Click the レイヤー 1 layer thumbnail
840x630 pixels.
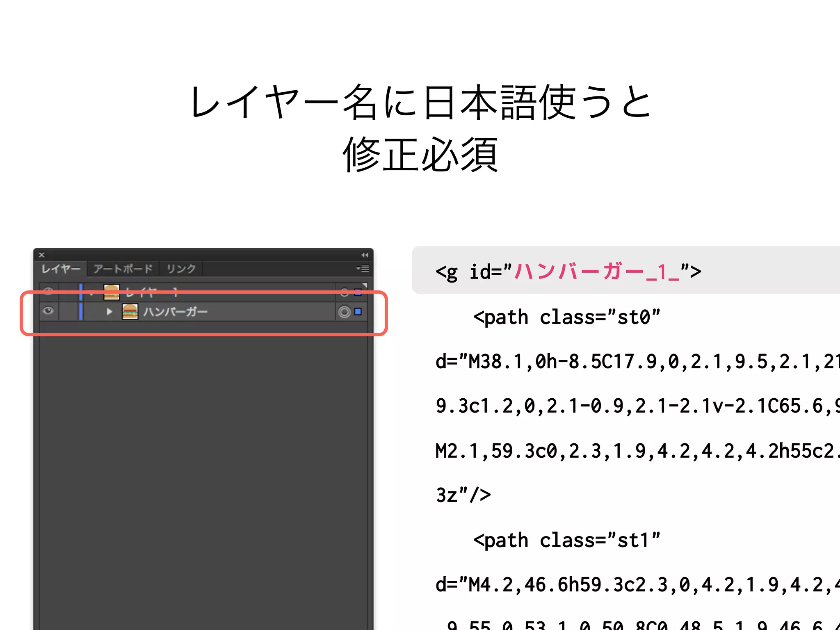[x=112, y=292]
